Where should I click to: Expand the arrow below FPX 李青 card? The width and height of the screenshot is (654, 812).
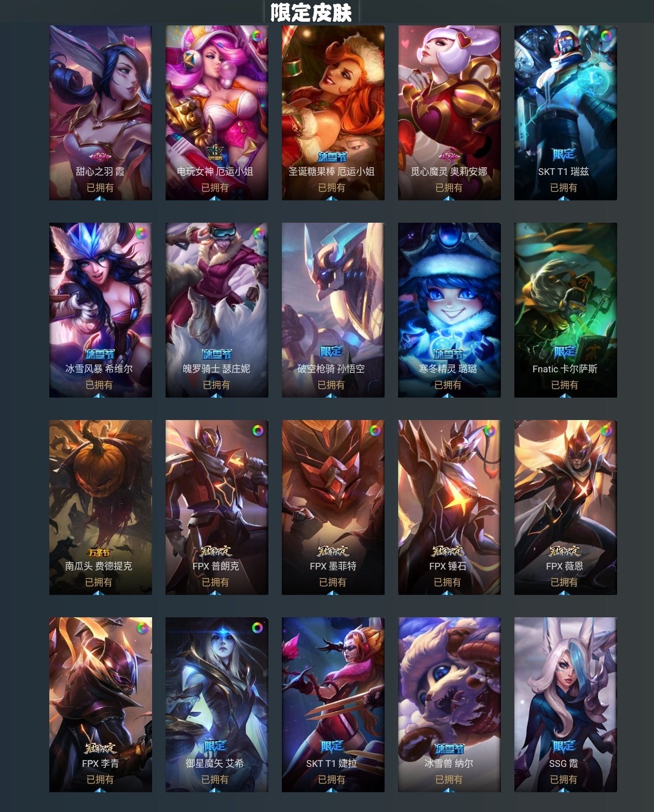point(100,790)
